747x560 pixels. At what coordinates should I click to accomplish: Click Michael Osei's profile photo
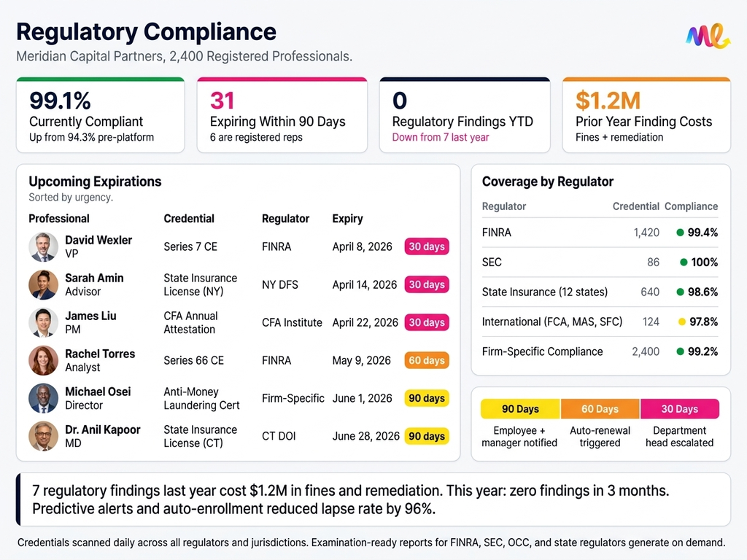point(43,399)
